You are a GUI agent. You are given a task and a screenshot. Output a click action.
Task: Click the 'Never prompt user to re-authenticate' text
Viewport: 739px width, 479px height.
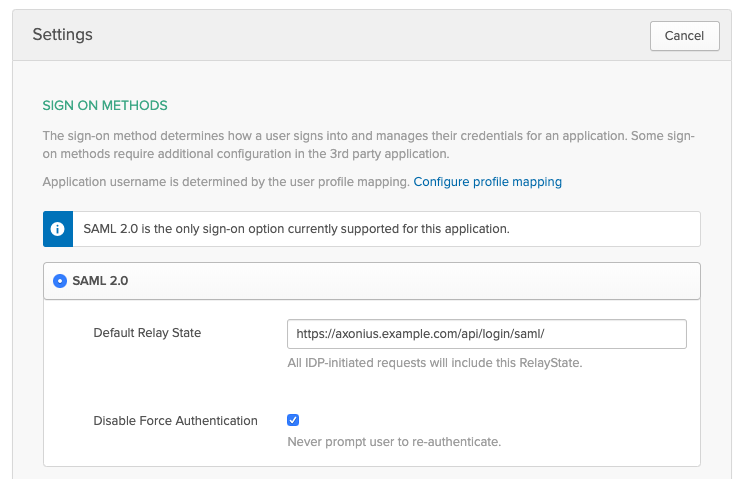click(x=393, y=441)
